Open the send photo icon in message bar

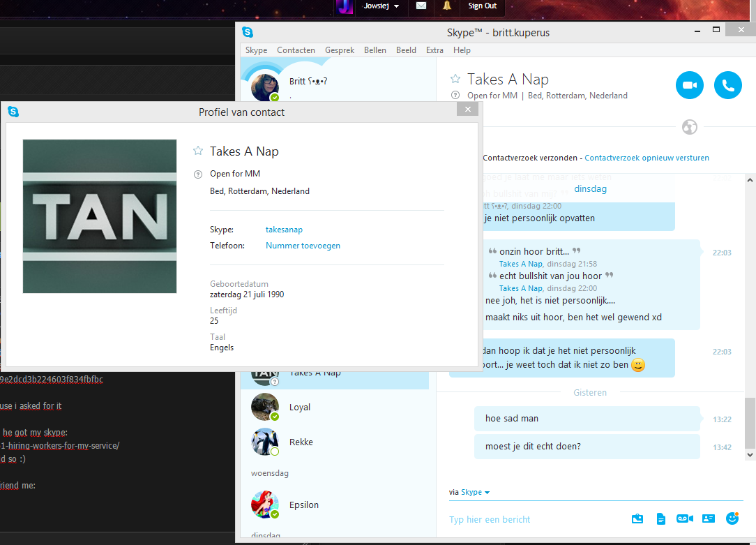tap(637, 519)
